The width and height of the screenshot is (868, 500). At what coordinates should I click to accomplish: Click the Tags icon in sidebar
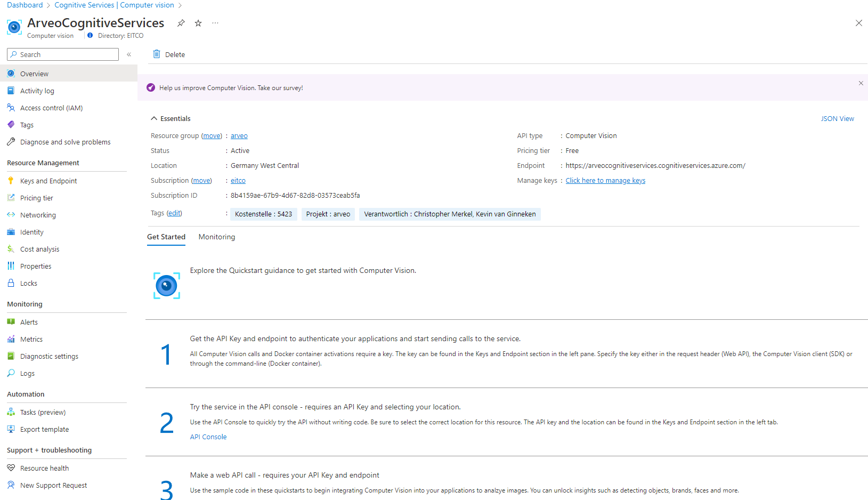[11, 125]
